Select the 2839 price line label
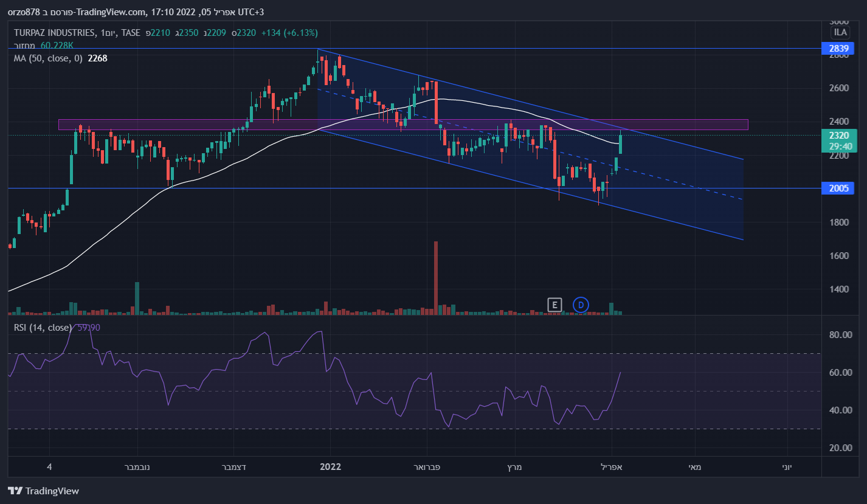The width and height of the screenshot is (867, 504). 838,48
